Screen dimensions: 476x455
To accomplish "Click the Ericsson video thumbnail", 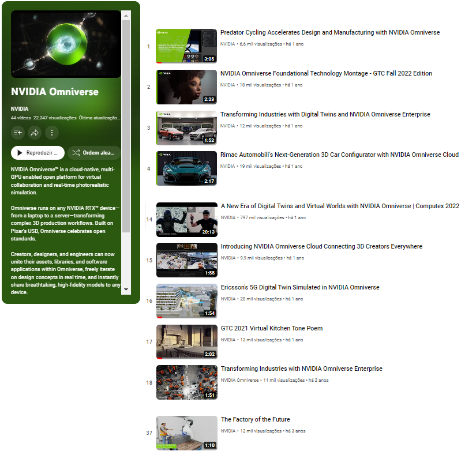I will tap(186, 300).
